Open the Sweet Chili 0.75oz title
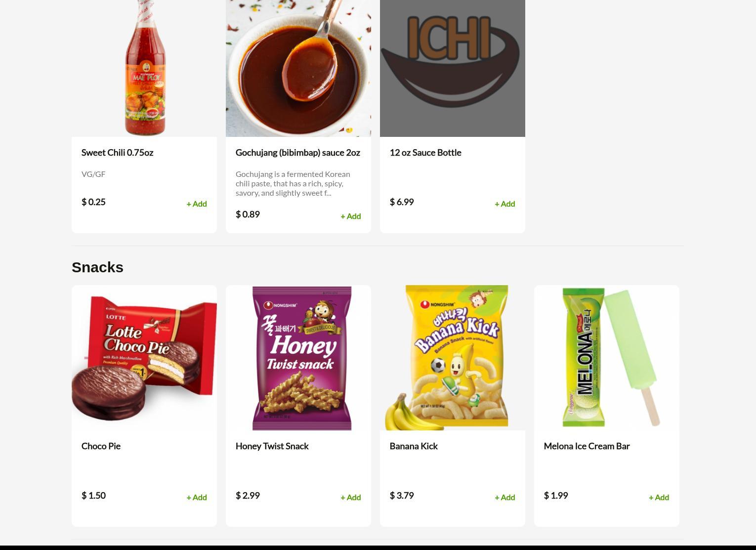756x550 pixels. coord(117,153)
